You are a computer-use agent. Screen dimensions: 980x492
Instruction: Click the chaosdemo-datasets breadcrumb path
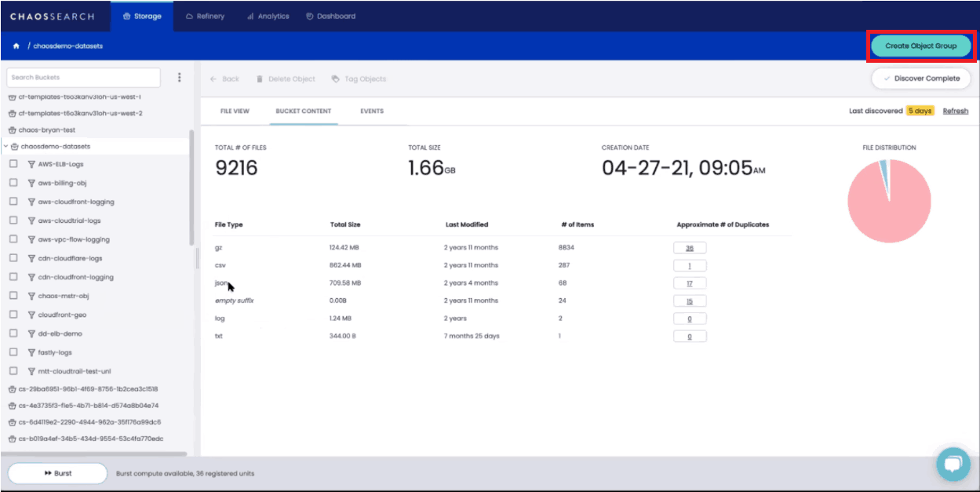coord(68,46)
